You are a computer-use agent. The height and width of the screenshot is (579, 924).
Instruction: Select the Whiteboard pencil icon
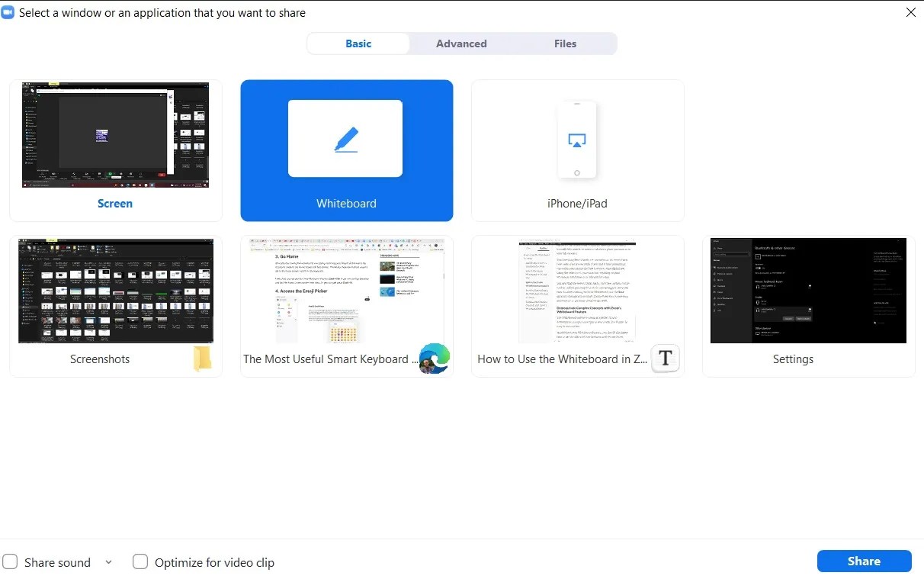(346, 140)
